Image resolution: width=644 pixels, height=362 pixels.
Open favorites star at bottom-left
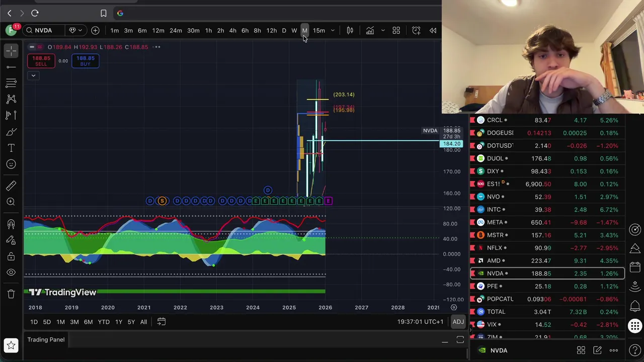[x=11, y=345]
